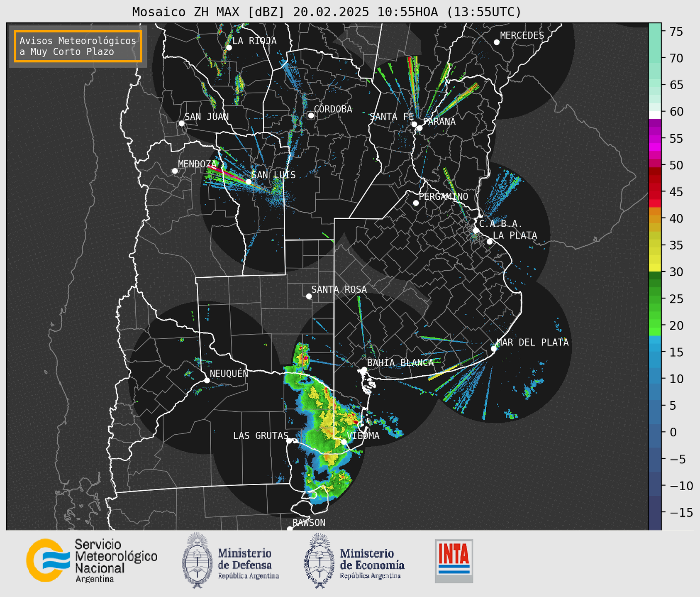Click the 40 dBZ orange band on color scale
700x597 pixels.
(655, 219)
